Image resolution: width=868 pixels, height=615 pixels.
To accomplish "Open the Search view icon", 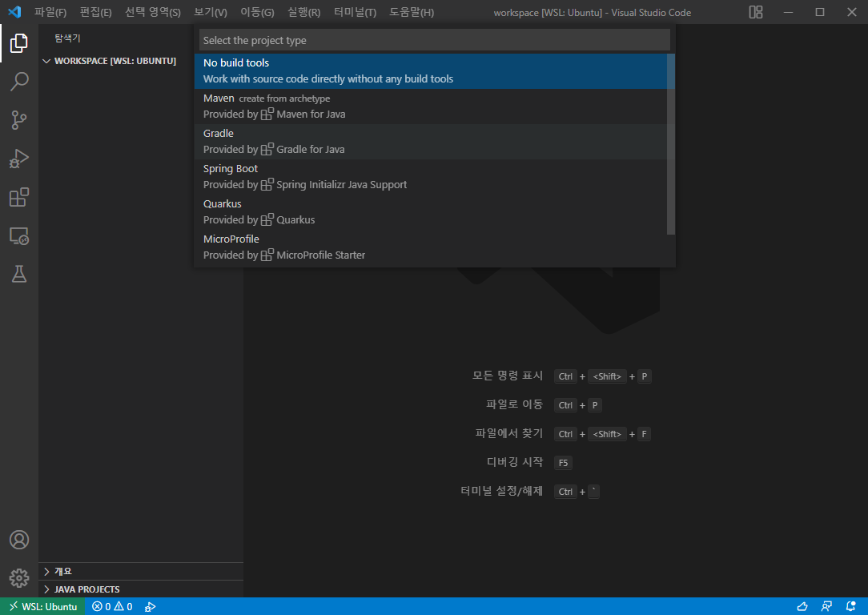I will coord(19,82).
